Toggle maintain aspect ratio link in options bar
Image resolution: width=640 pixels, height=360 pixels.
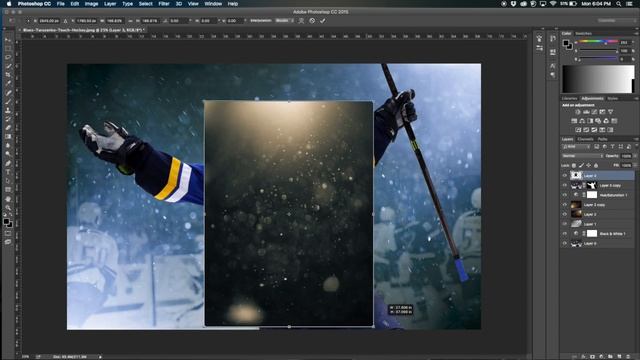[131, 21]
